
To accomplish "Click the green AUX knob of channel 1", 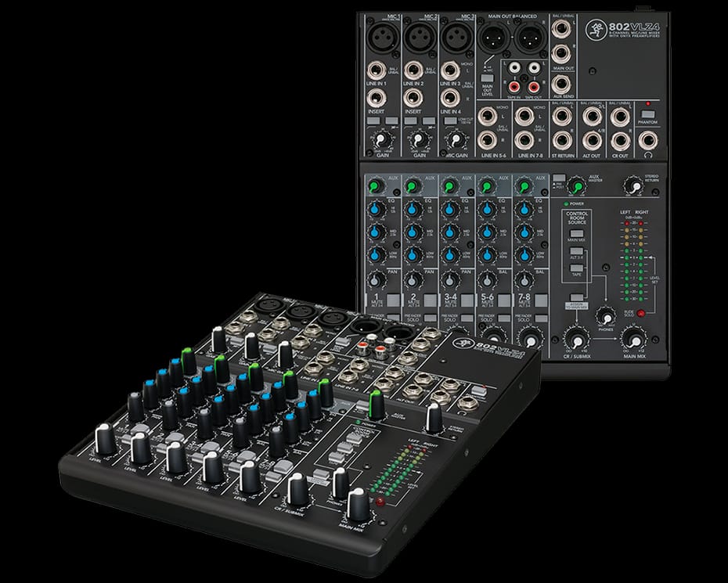I will [374, 186].
